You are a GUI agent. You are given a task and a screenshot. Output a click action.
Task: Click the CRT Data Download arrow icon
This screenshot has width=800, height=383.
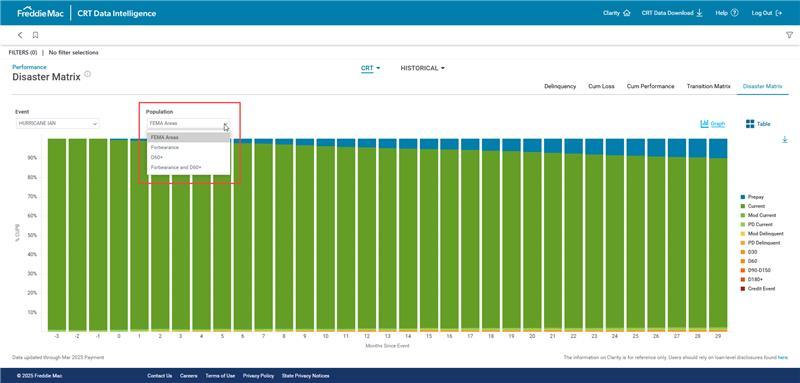point(699,13)
